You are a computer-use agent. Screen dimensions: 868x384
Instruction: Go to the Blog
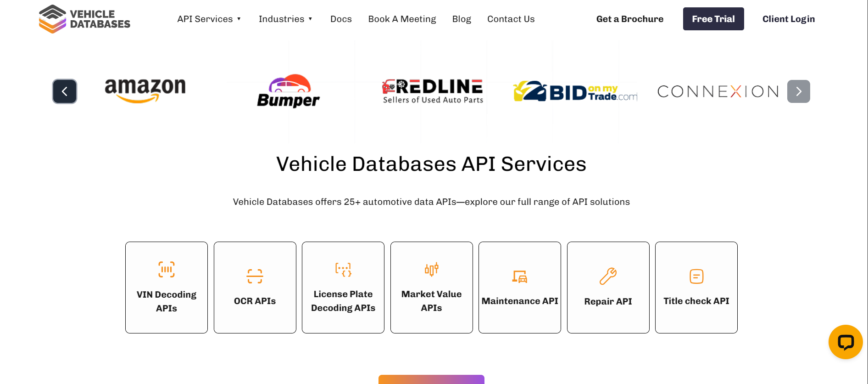click(462, 19)
